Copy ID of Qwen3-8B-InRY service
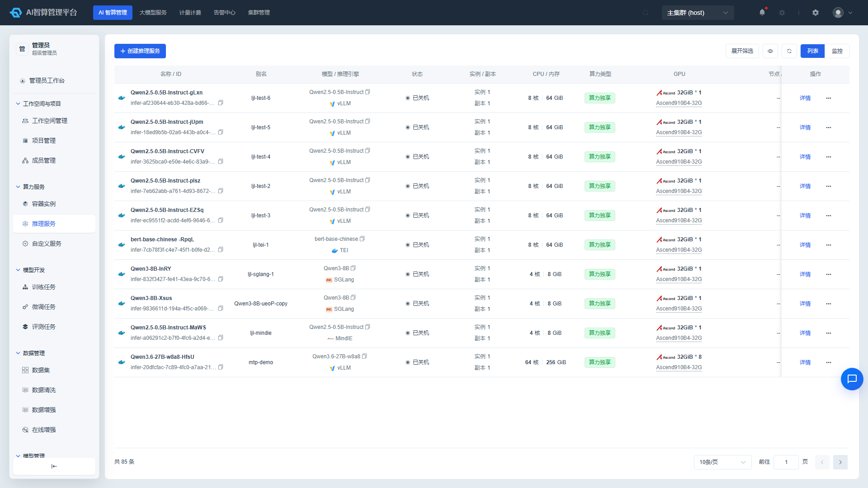 pos(221,279)
